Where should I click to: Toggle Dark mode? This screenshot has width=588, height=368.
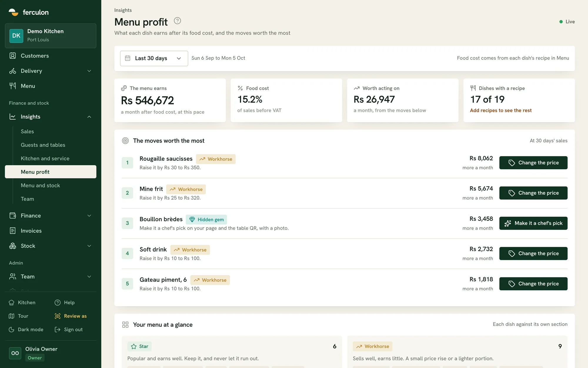click(26, 329)
